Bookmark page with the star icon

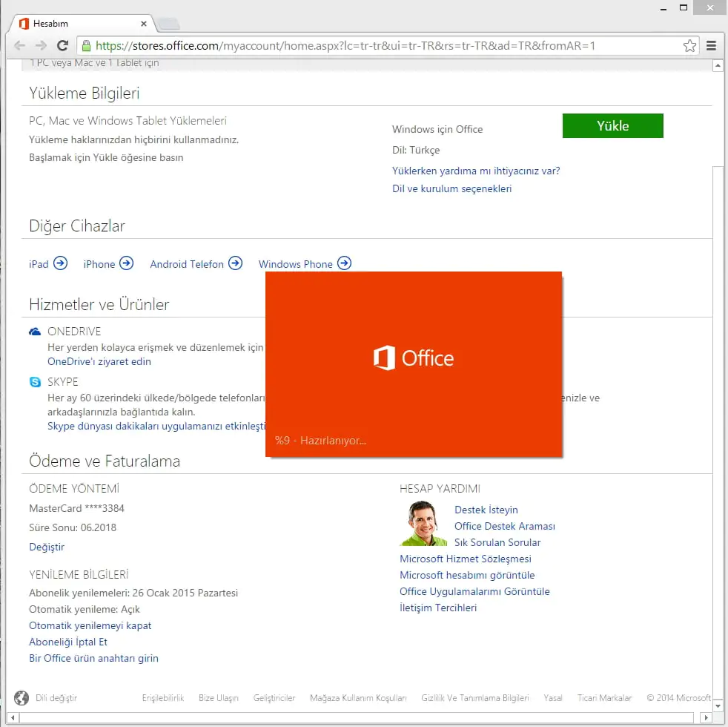coord(689,45)
